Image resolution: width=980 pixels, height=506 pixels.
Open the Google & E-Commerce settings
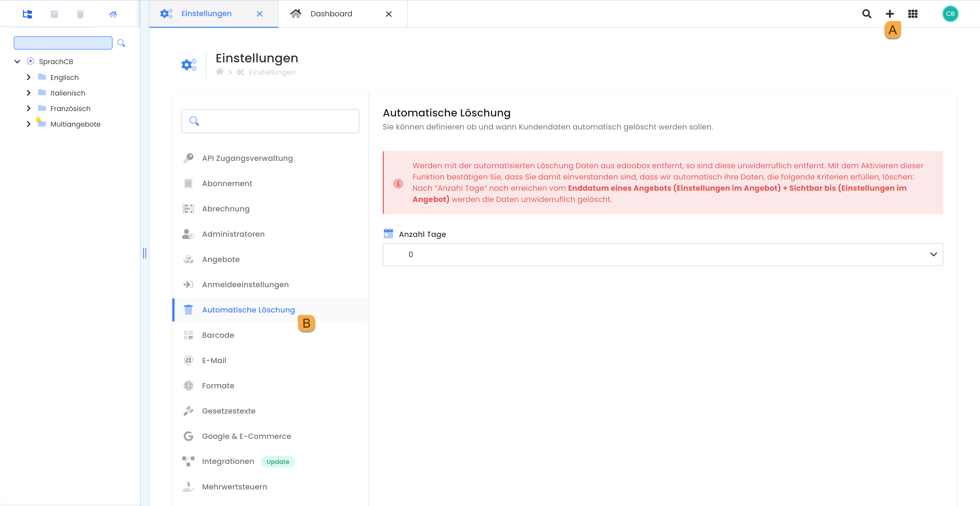(246, 436)
